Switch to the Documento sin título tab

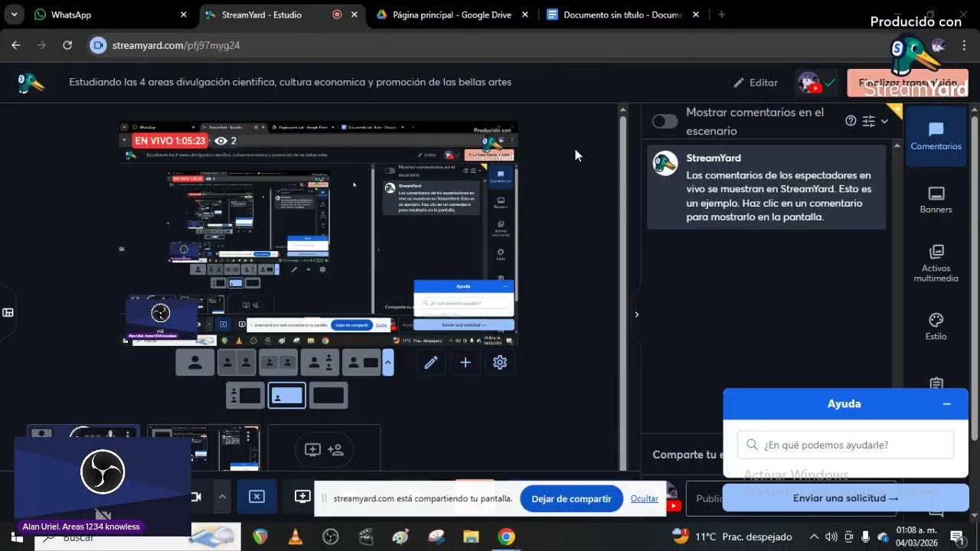tap(623, 15)
